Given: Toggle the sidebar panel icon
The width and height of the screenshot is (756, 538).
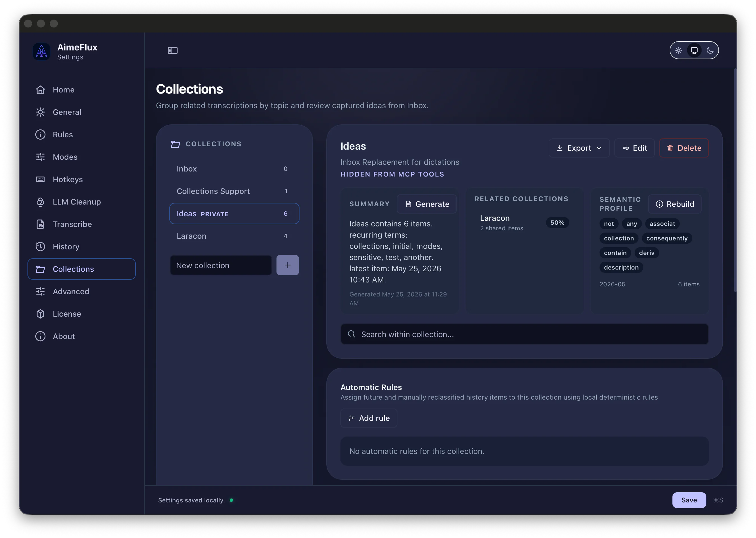Looking at the screenshot, I should click(173, 50).
